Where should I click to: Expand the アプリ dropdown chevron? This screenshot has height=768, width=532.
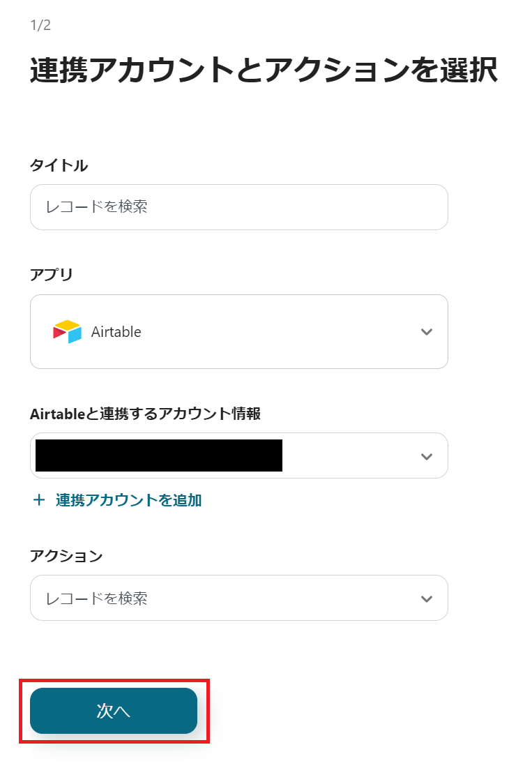427,332
